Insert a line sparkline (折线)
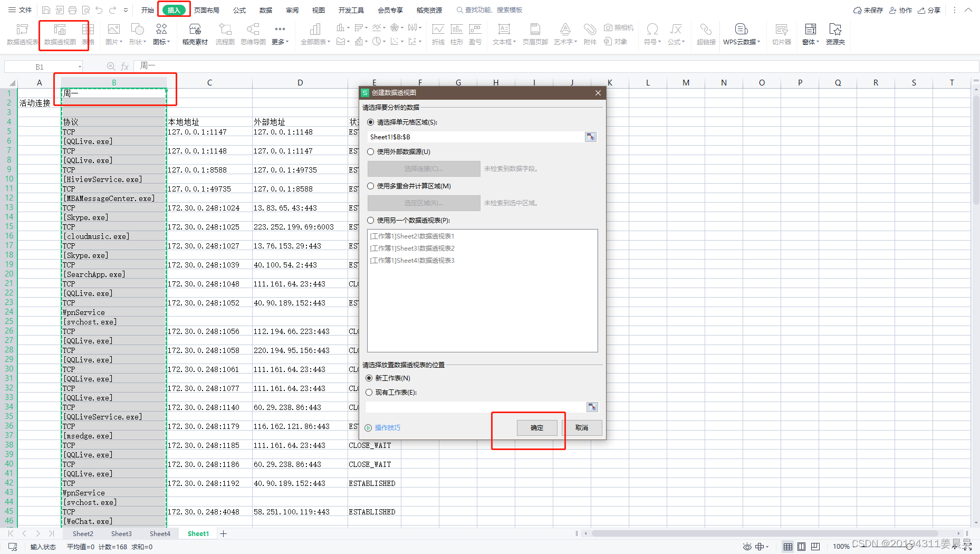Image resolution: width=980 pixels, height=554 pixels. [x=438, y=34]
